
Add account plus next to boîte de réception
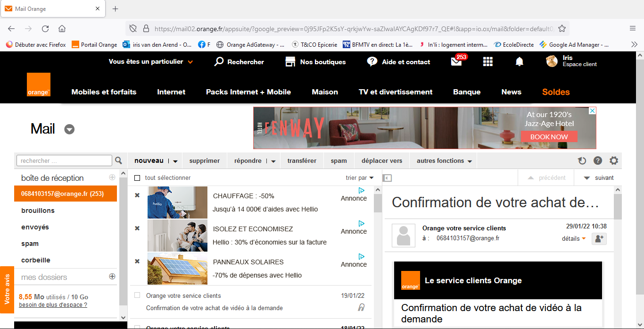(112, 177)
